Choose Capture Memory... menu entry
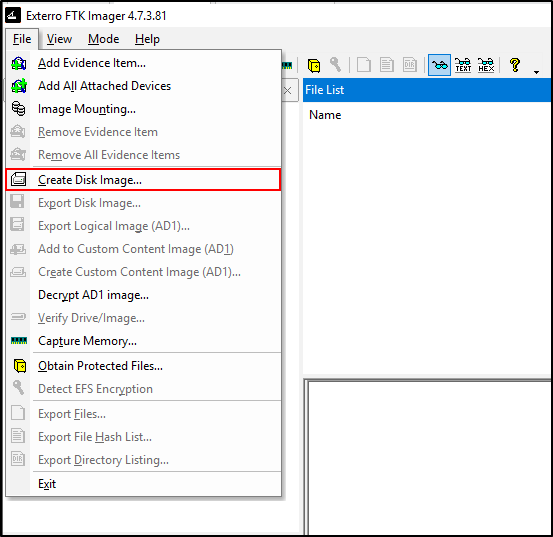The width and height of the screenshot is (553, 537). [144, 341]
